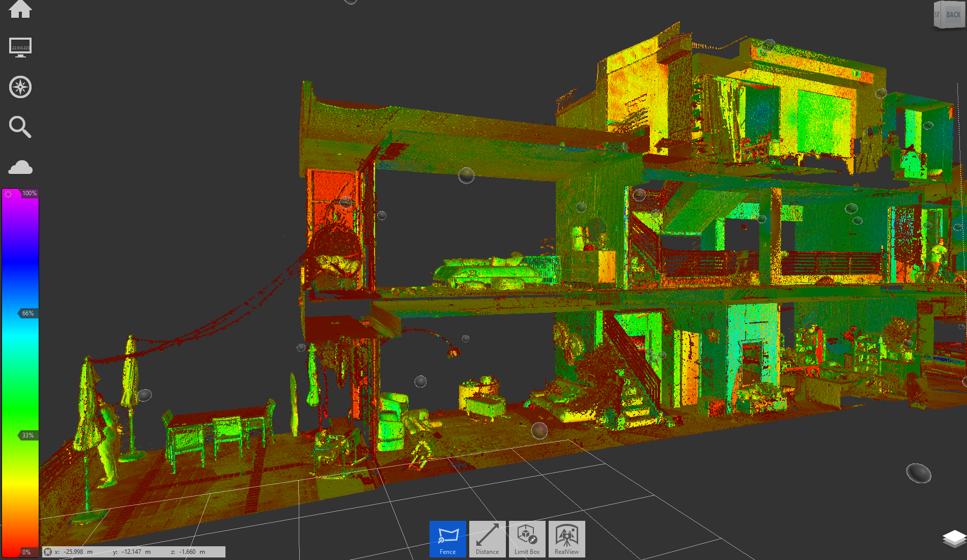This screenshot has width=967, height=560.
Task: Click the compass navigation icon
Action: click(x=20, y=87)
